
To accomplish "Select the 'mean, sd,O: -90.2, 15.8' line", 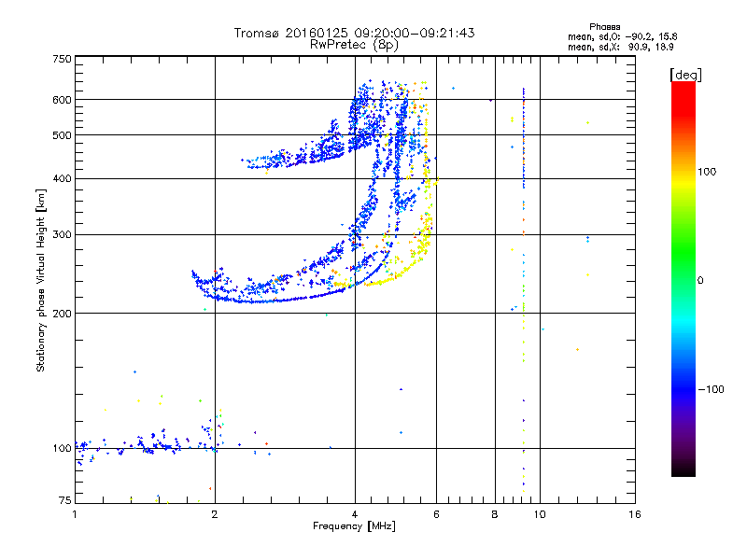I will (622, 36).
